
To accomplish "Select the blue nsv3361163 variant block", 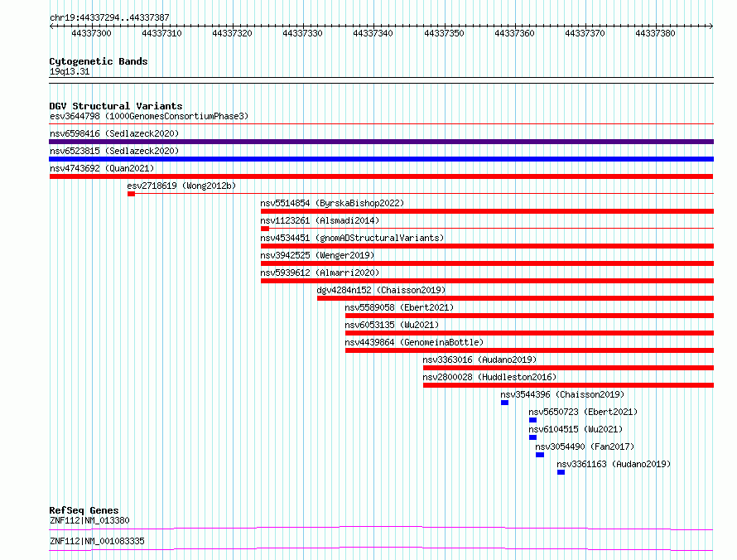I will (561, 472).
